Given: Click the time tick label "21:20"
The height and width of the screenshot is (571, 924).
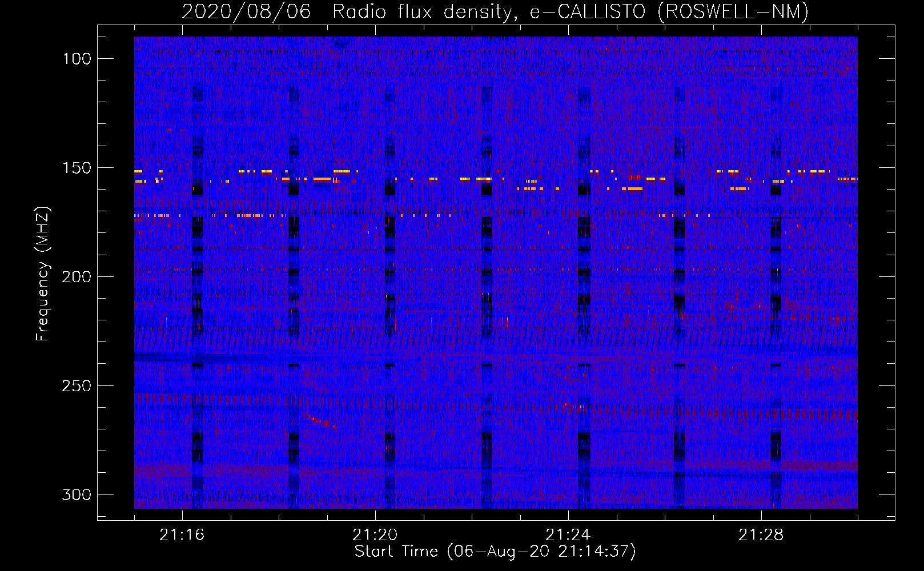Looking at the screenshot, I should pos(375,535).
